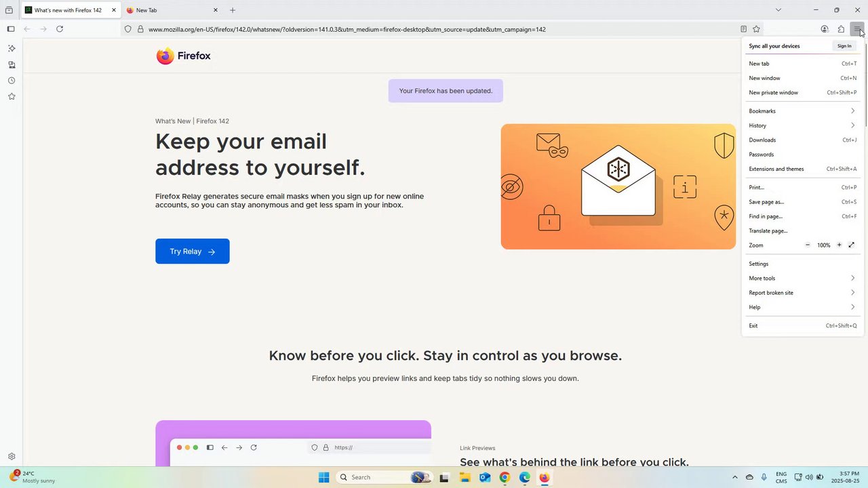Open the Bookmarks star icon in the sidebar
Viewport: 868px width, 488px height.
click(x=12, y=96)
